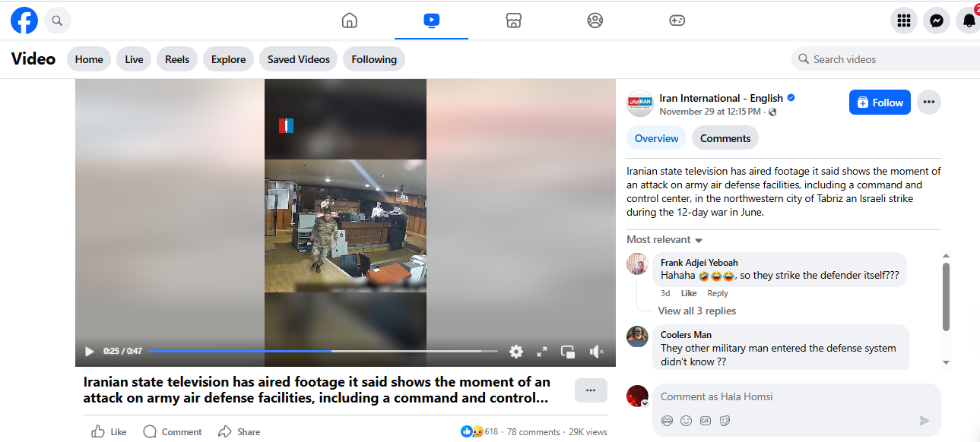Toggle picture-in-picture mini player

tap(568, 352)
